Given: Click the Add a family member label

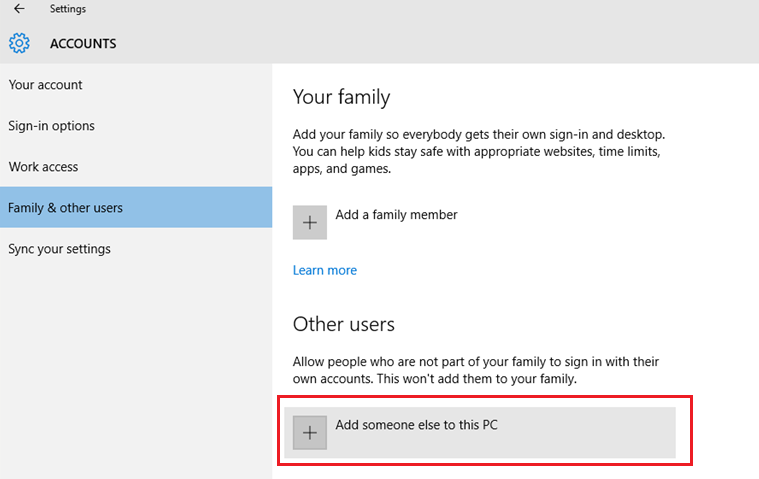Looking at the screenshot, I should (x=396, y=214).
